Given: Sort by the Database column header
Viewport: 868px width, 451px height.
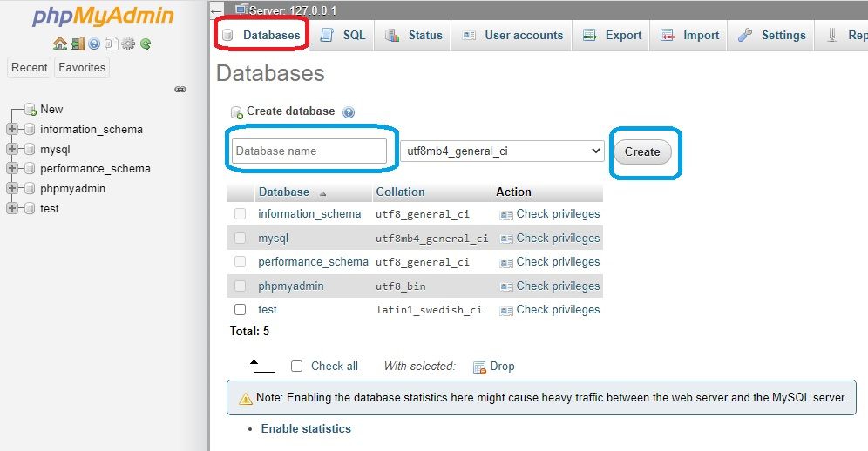Looking at the screenshot, I should tap(284, 192).
